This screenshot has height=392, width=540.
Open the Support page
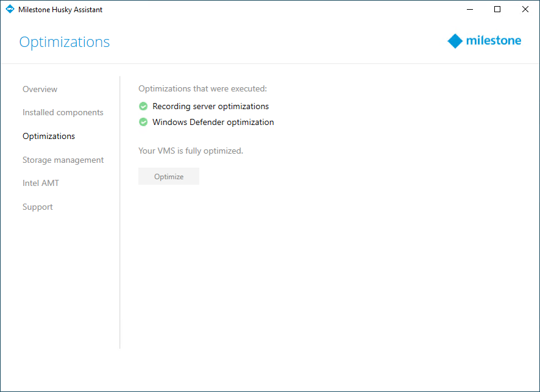(38, 207)
